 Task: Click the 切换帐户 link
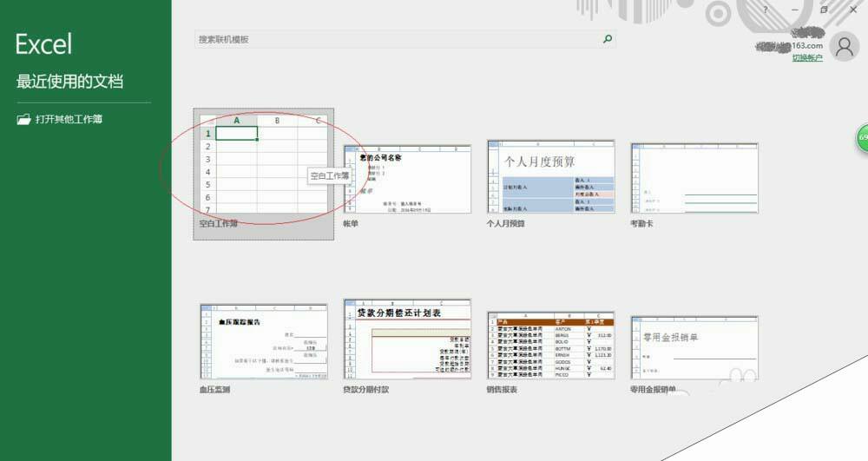(806, 58)
